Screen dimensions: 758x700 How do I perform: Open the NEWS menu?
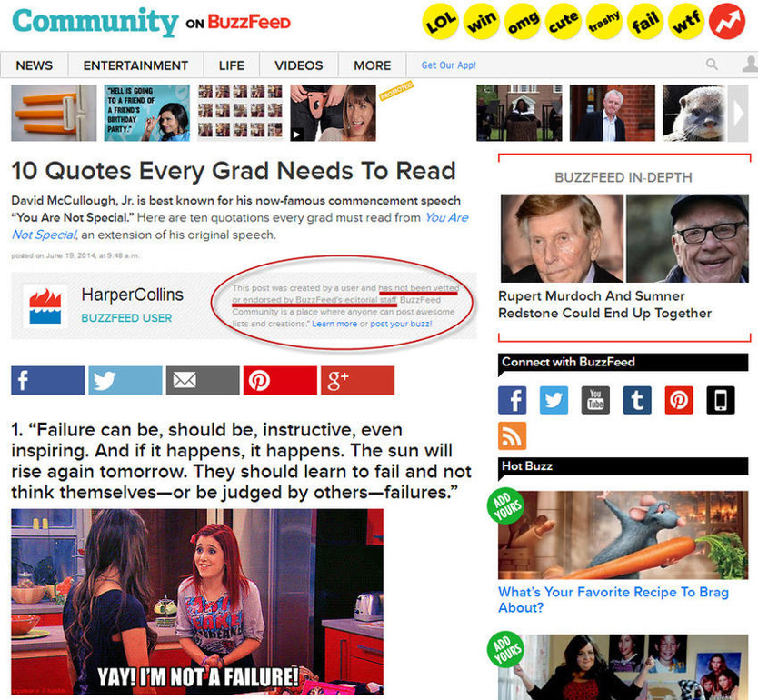point(35,65)
